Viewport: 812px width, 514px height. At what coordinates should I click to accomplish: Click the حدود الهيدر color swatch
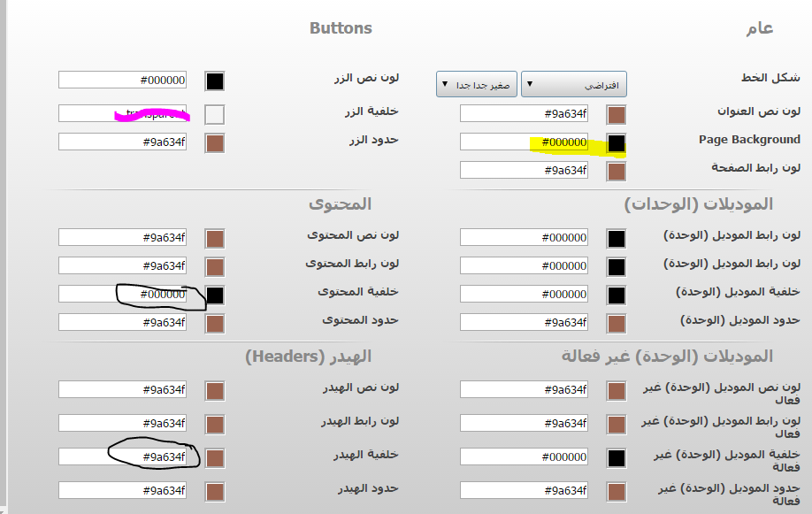tap(214, 491)
